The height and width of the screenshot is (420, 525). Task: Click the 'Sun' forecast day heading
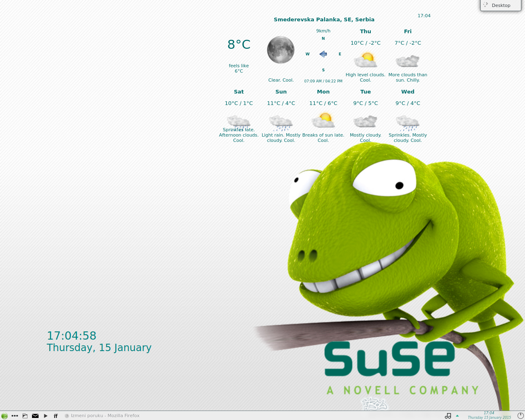point(281,92)
